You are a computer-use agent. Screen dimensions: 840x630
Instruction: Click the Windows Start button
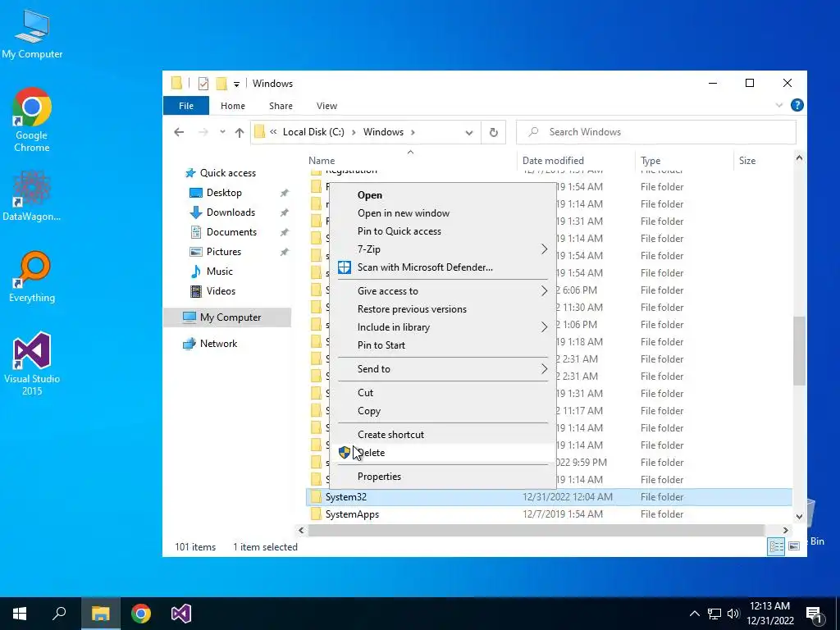pyautogui.click(x=20, y=614)
